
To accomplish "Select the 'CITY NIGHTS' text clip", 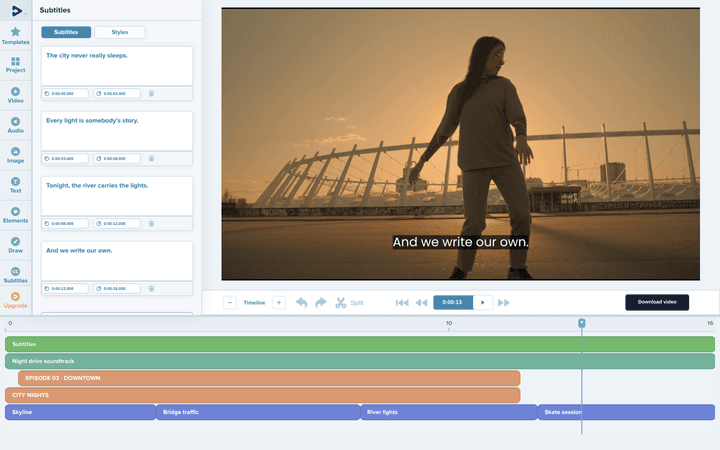I will click(x=263, y=395).
